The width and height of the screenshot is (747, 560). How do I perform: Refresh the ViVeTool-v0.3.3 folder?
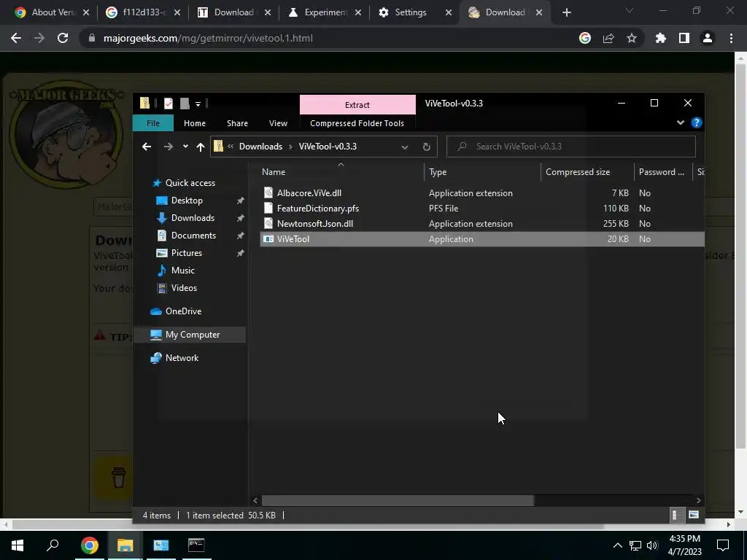point(426,147)
